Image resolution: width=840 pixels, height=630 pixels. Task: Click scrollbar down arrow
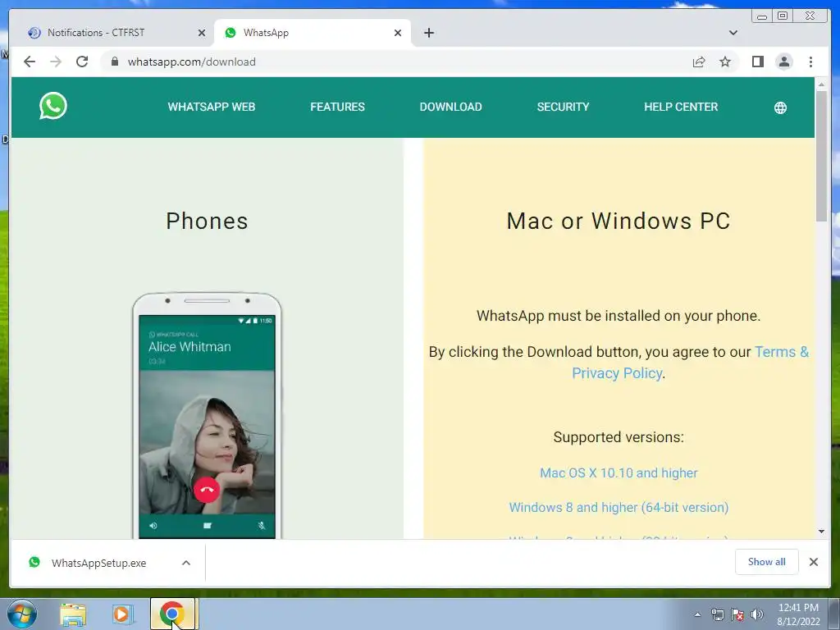[821, 532]
